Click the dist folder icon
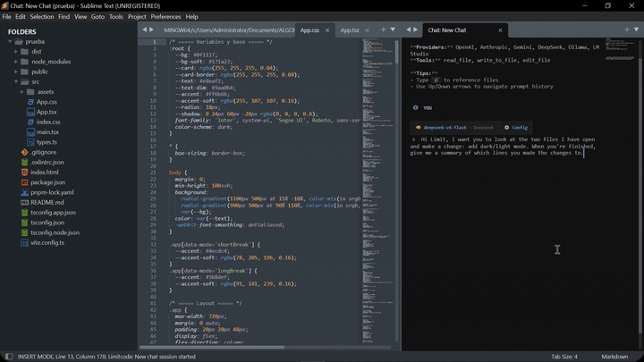The width and height of the screenshot is (644, 362). point(24,52)
